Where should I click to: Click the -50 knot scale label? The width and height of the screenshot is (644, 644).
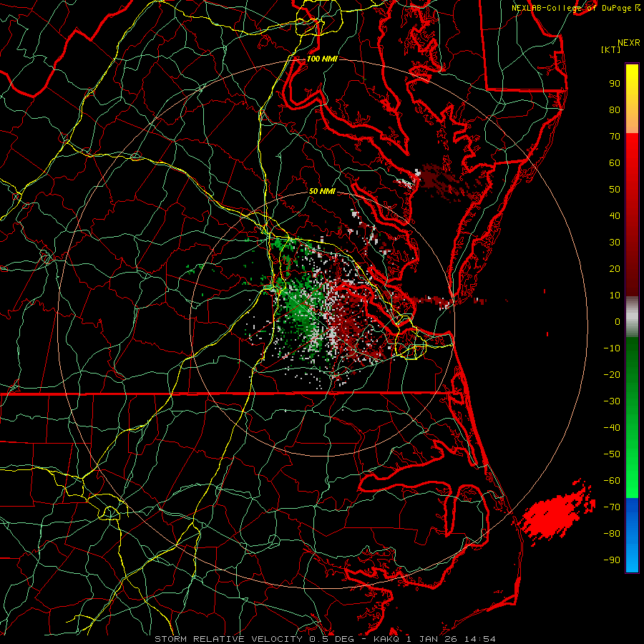612,454
